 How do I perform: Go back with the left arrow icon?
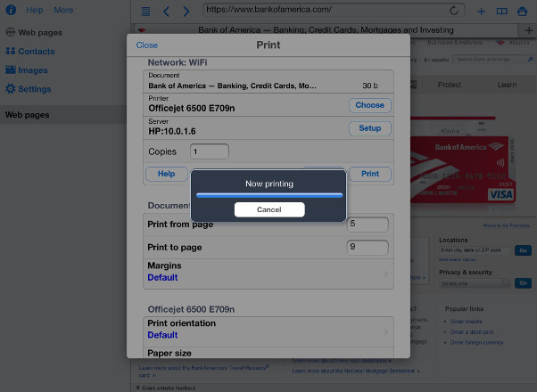point(166,12)
